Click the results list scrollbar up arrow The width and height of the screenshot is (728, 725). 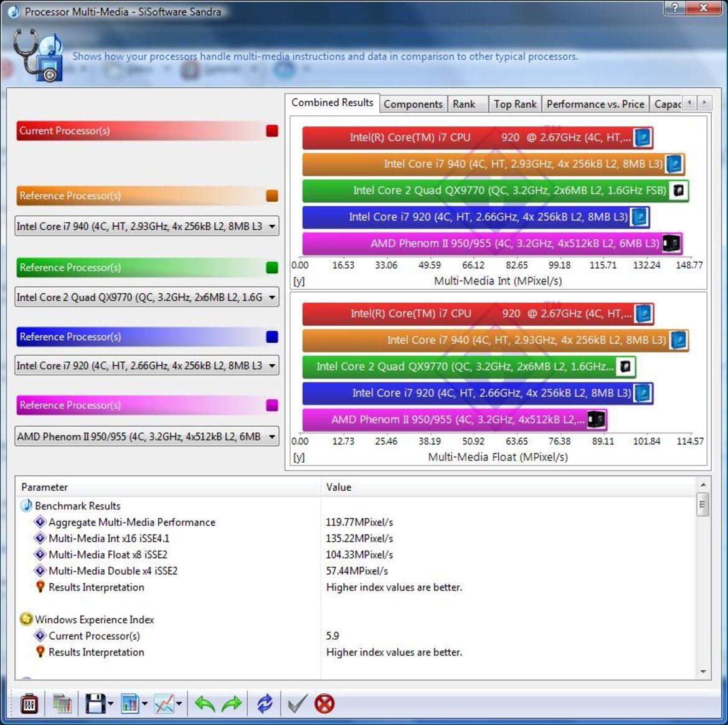tap(703, 485)
